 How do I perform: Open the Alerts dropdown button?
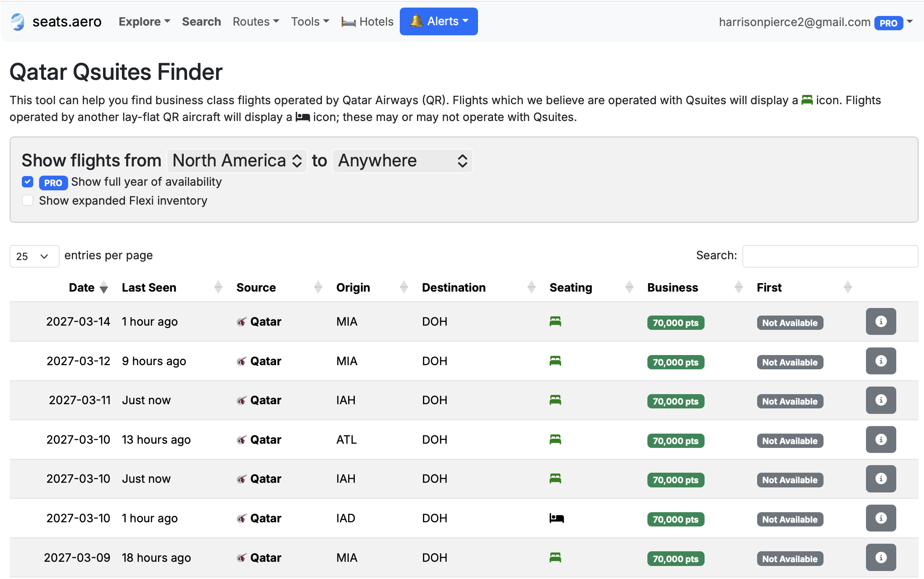pyautogui.click(x=439, y=21)
